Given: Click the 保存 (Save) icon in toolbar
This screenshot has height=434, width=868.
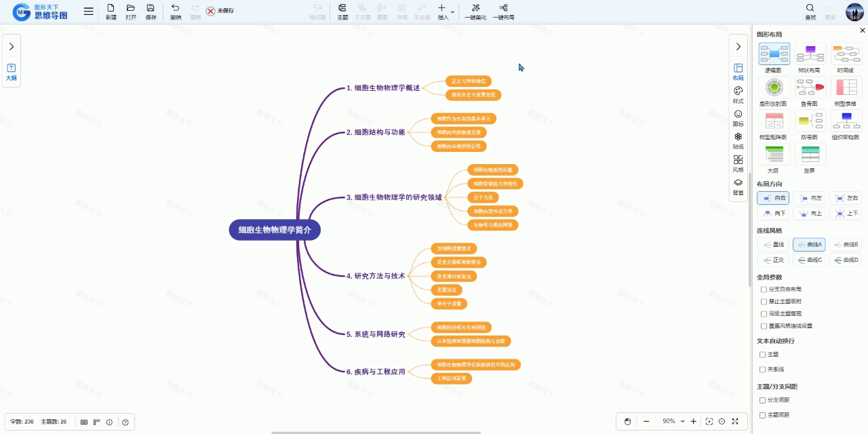Looking at the screenshot, I should coord(151,9).
